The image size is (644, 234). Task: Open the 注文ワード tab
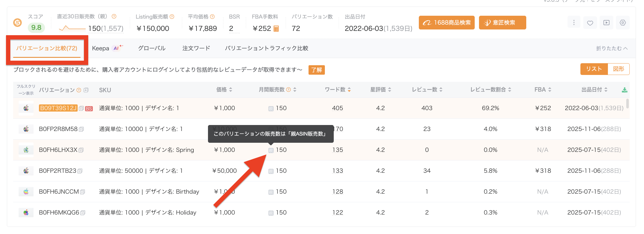tap(196, 48)
